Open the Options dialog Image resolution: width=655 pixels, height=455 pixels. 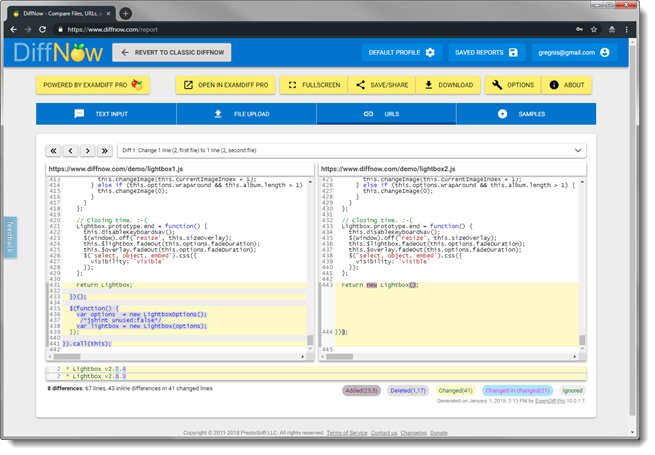[x=513, y=85]
